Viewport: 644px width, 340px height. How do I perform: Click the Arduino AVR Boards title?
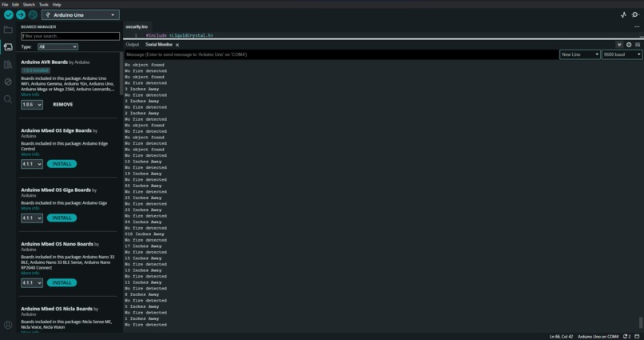tap(45, 62)
